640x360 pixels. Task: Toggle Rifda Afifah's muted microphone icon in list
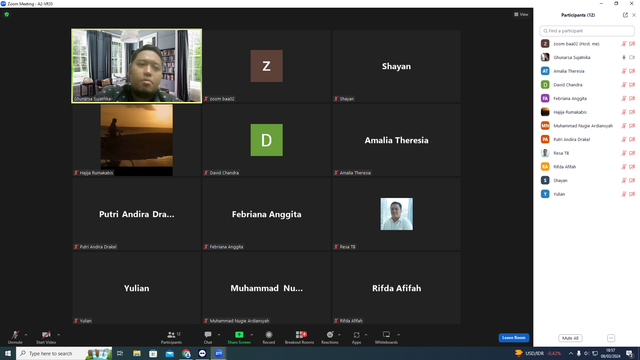pyautogui.click(x=624, y=167)
